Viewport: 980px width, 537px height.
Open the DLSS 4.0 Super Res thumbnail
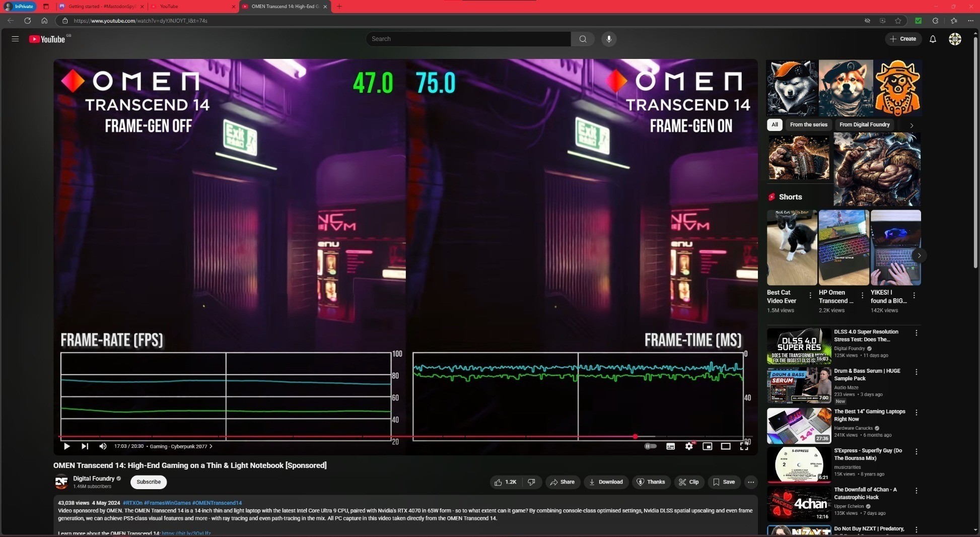pos(799,346)
